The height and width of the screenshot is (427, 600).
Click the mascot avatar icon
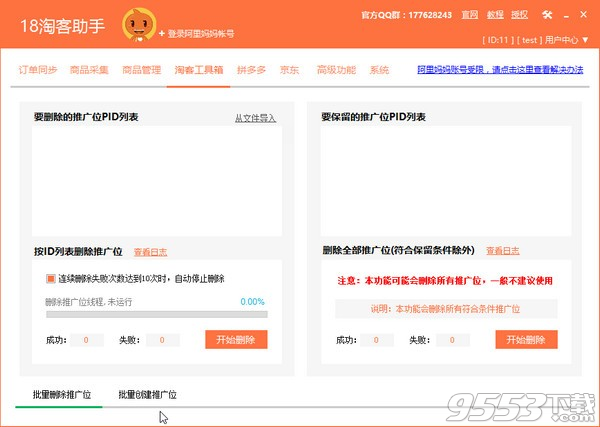click(139, 24)
